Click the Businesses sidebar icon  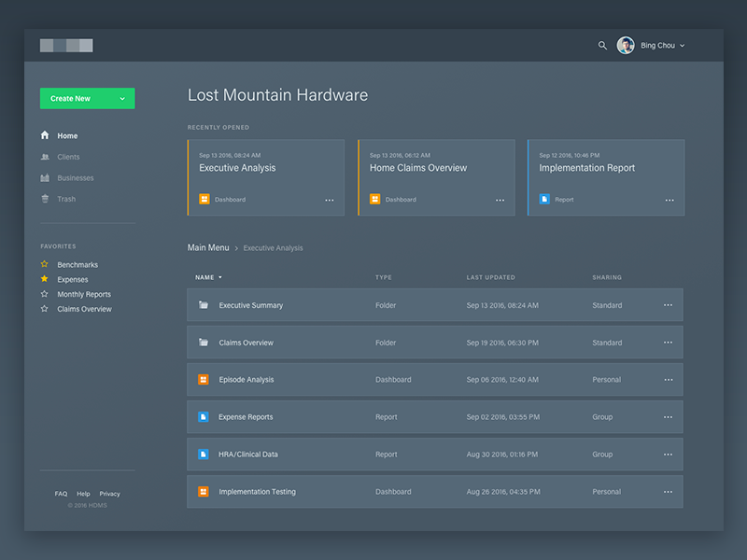(x=46, y=177)
